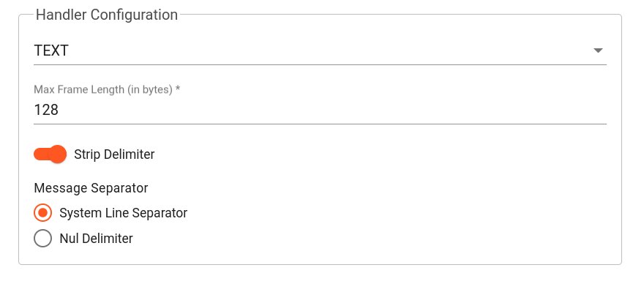The image size is (644, 284).
Task: Click the underline beneath the TEXT selector
Action: (x=320, y=64)
